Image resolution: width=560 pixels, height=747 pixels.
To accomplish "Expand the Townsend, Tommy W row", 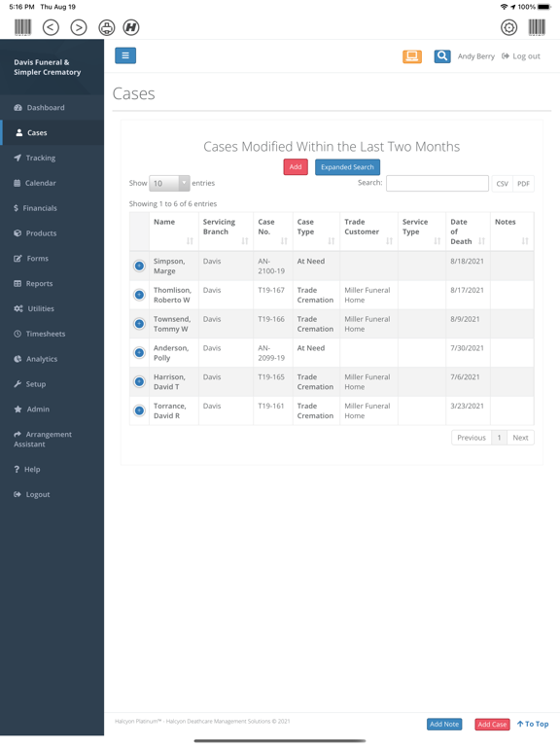I will click(x=139, y=324).
